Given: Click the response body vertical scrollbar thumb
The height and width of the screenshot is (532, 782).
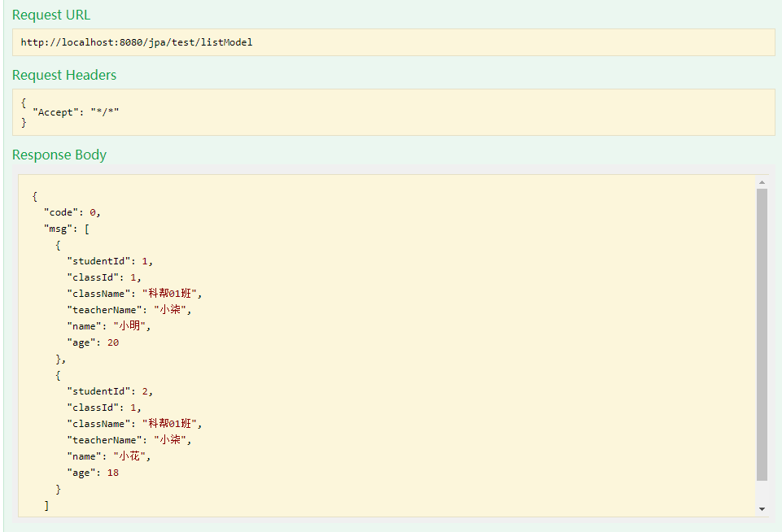Looking at the screenshot, I should [762, 334].
